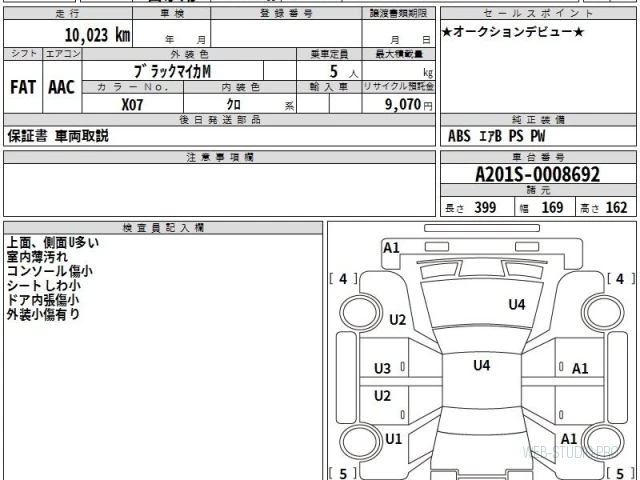Click the 走行 header
The height and width of the screenshot is (480, 640).
click(68, 13)
